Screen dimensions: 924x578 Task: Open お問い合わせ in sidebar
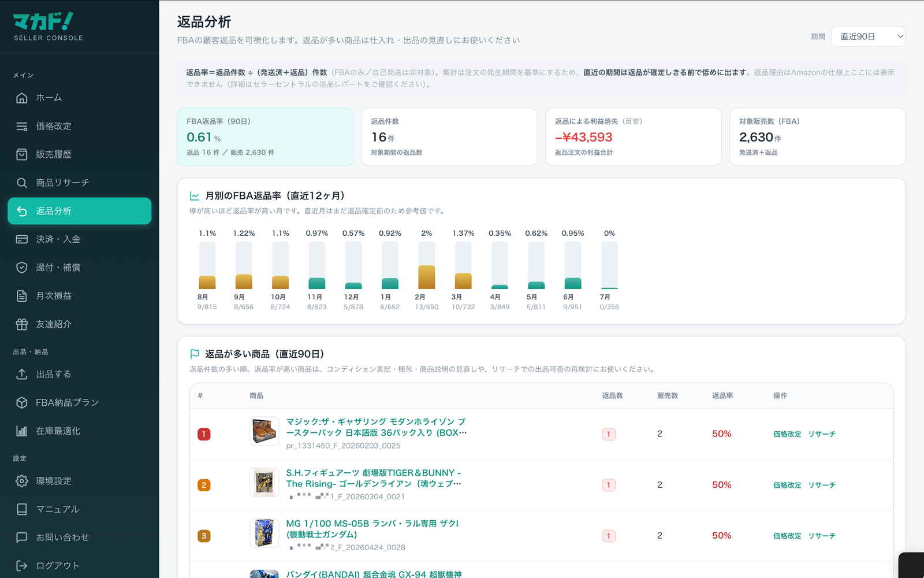[x=80, y=538]
